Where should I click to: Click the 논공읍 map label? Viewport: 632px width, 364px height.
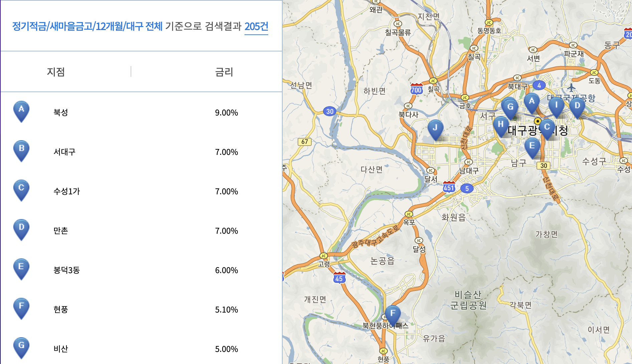pyautogui.click(x=382, y=261)
